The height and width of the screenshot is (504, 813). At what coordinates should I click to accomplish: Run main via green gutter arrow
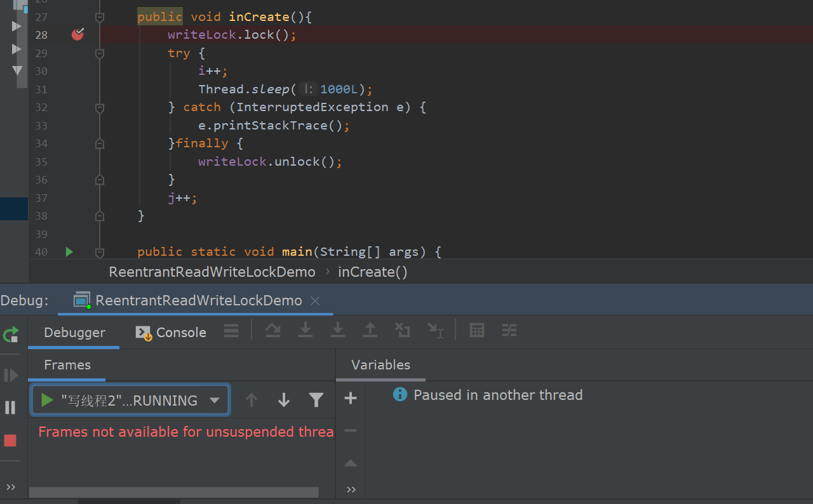69,252
